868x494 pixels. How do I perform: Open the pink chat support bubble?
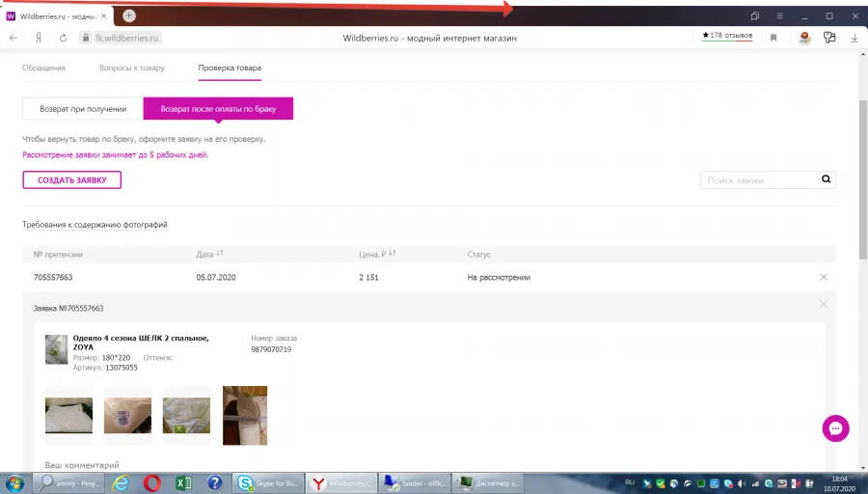coord(835,428)
